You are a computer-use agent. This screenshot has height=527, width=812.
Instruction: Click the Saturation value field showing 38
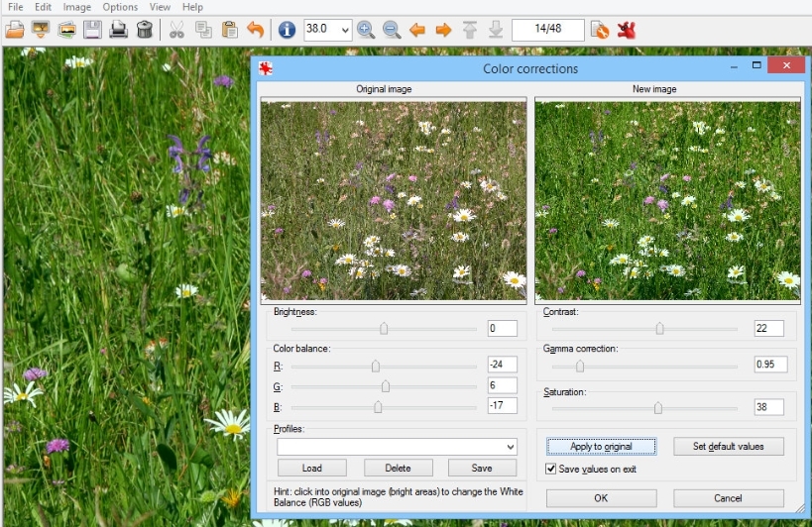click(x=769, y=407)
